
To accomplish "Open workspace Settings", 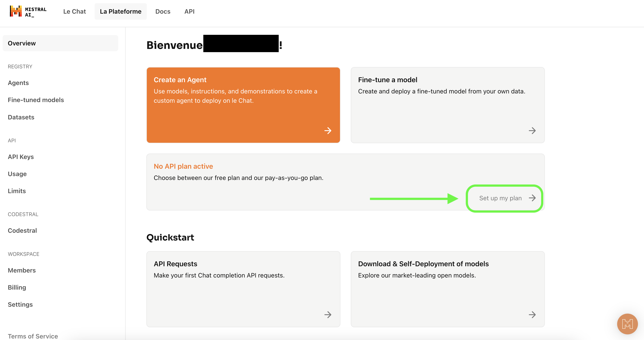I will [x=20, y=304].
